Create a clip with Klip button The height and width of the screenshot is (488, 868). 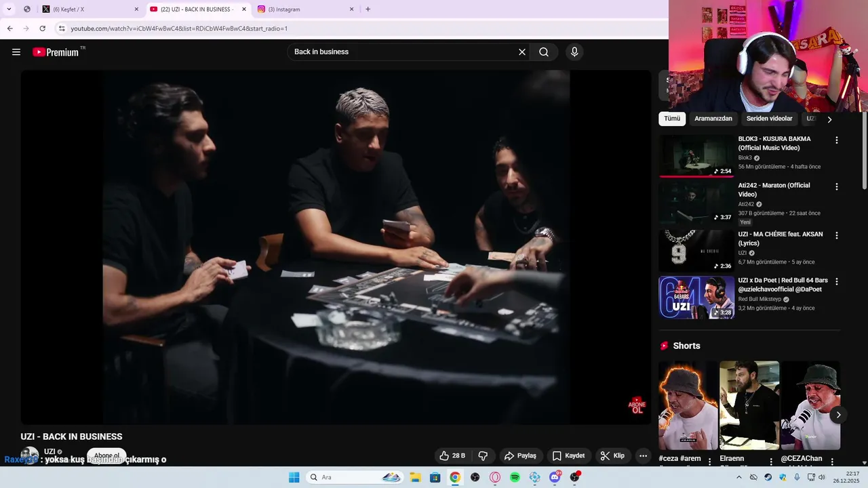(x=612, y=455)
